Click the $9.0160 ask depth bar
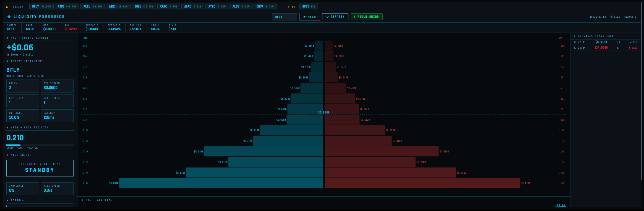This screenshot has width=644, height=211. click(x=382, y=152)
